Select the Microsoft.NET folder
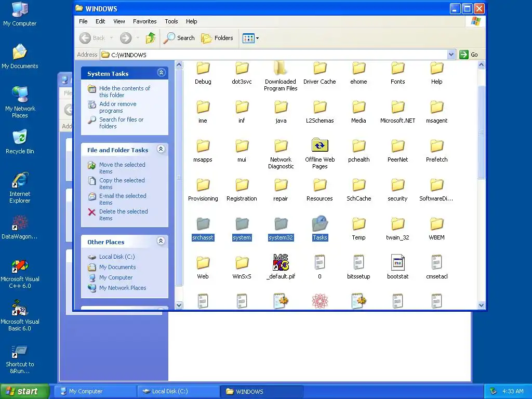Viewport: 532px width, 399px height. click(397, 112)
